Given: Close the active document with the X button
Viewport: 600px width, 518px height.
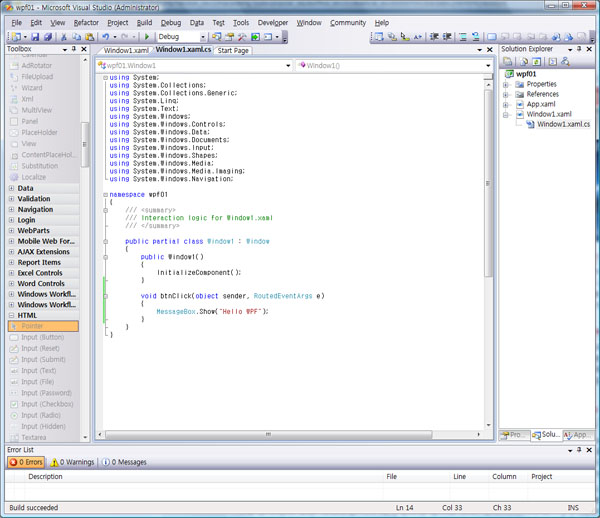Looking at the screenshot, I should pyautogui.click(x=489, y=50).
